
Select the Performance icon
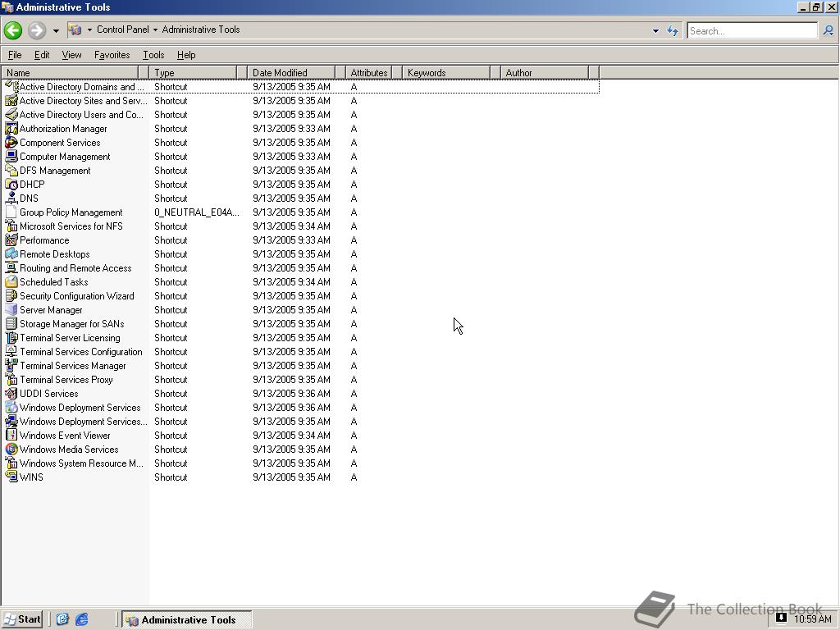pos(11,240)
